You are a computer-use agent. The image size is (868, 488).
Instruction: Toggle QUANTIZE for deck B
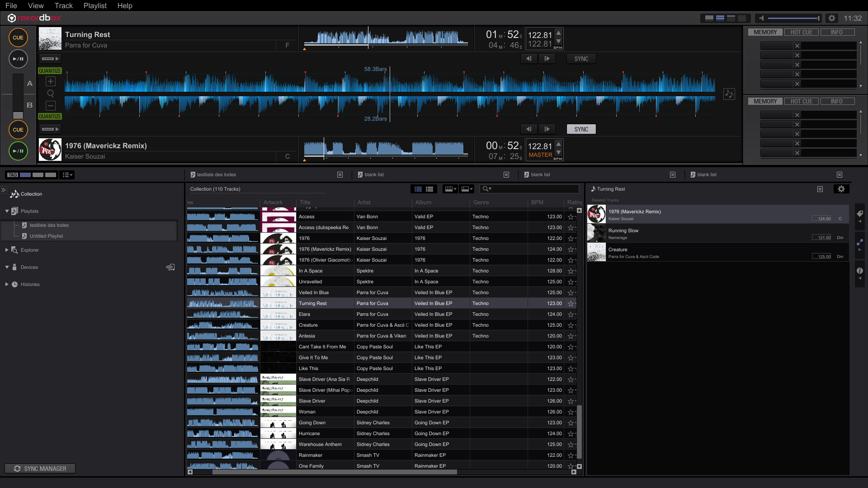pos(50,117)
